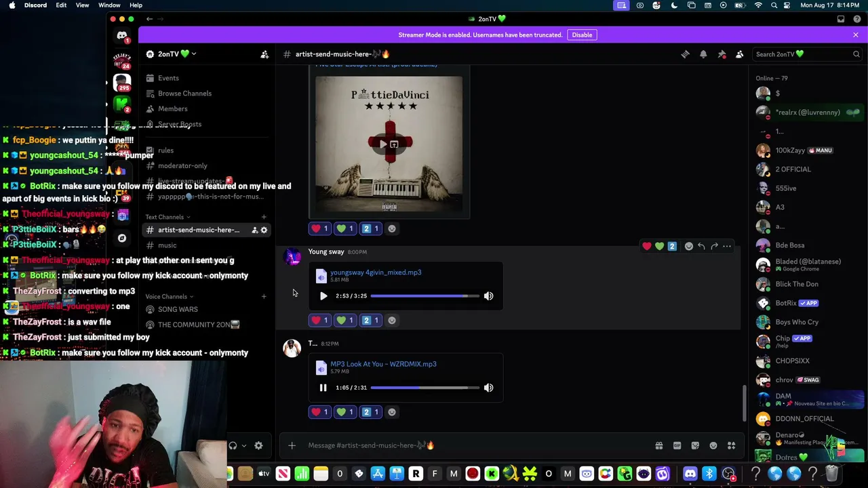The image size is (868, 488).
Task: Click the message input for artist-send-music-here
Action: [475, 445]
